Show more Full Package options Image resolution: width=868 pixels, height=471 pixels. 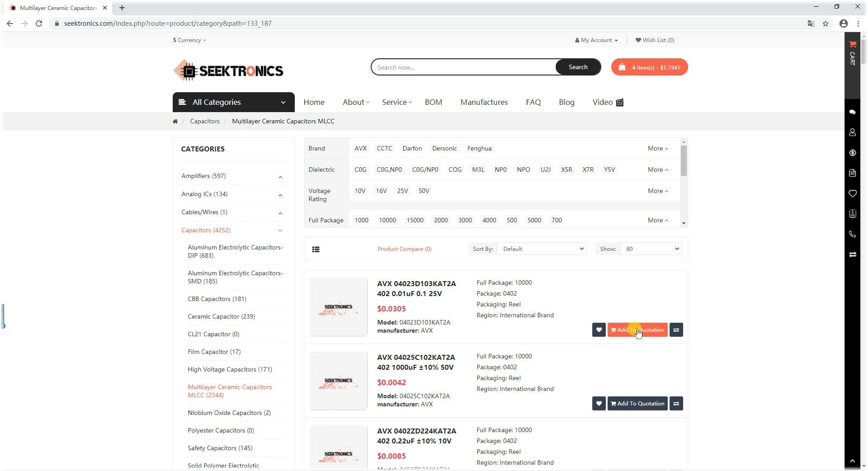658,220
